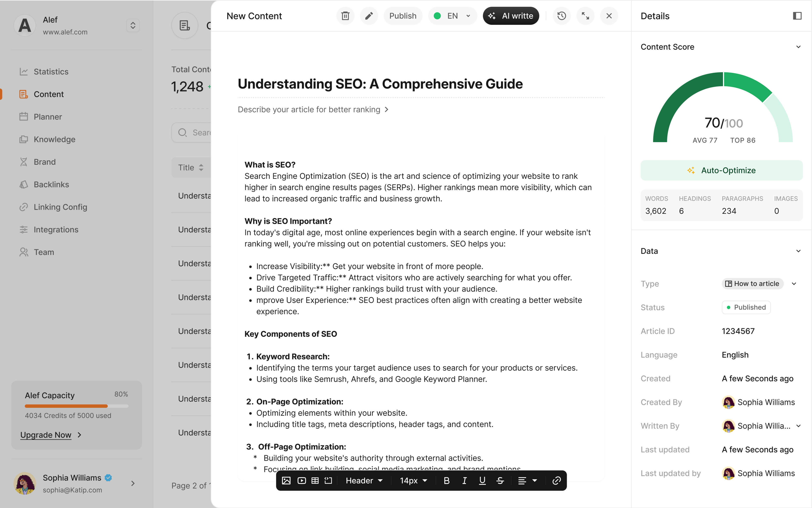Insert a hyperlink from toolbar
Viewport: 812px width, 508px height.
pos(556,480)
